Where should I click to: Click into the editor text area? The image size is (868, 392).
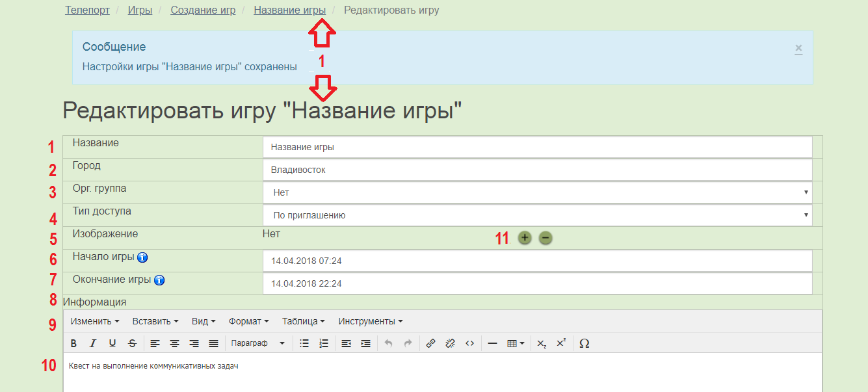(442, 372)
